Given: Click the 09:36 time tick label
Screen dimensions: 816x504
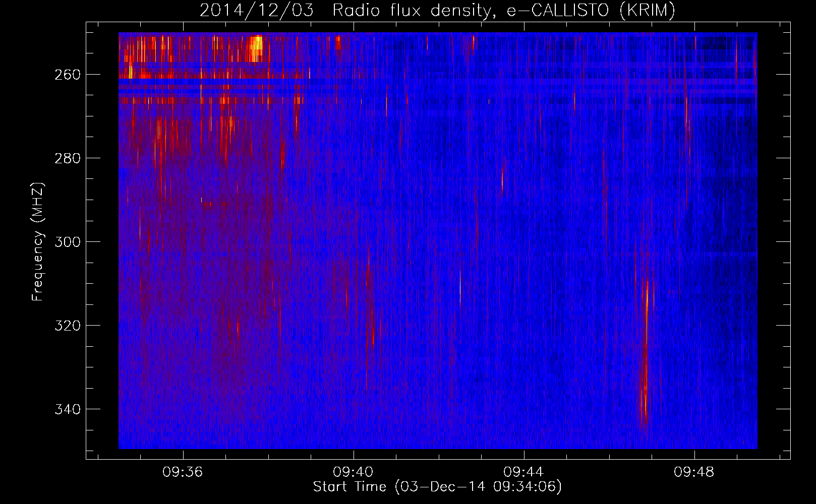Looking at the screenshot, I should tap(183, 472).
